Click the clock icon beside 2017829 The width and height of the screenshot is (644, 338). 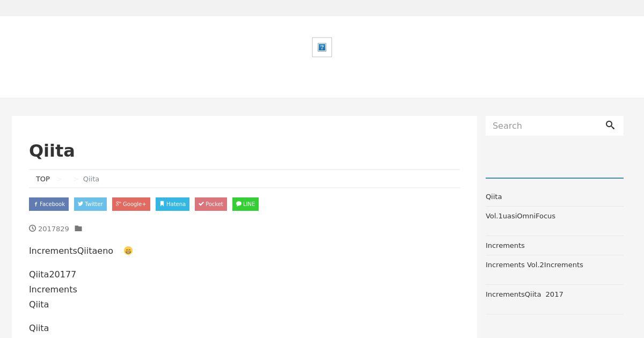click(33, 229)
